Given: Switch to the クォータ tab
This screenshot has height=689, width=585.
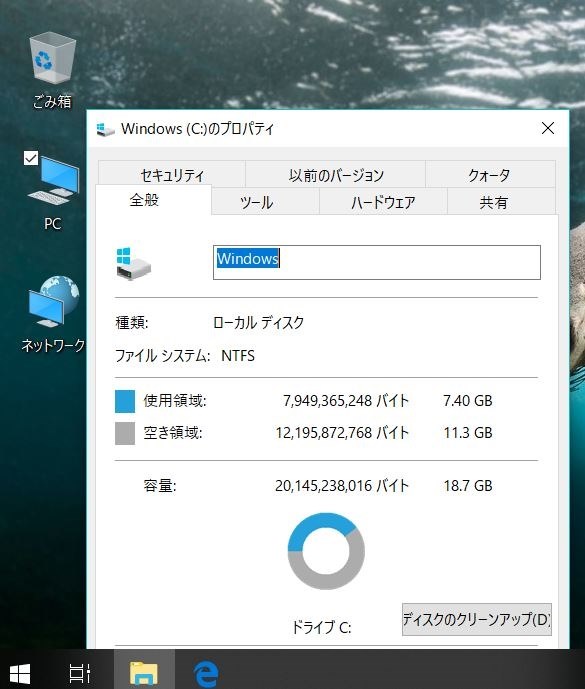Looking at the screenshot, I should click(490, 175).
